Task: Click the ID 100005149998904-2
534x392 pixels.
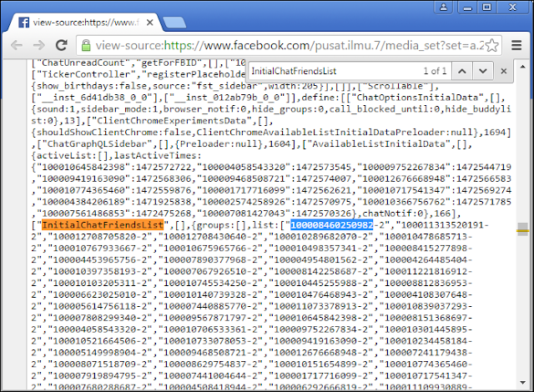Action: 99,352
